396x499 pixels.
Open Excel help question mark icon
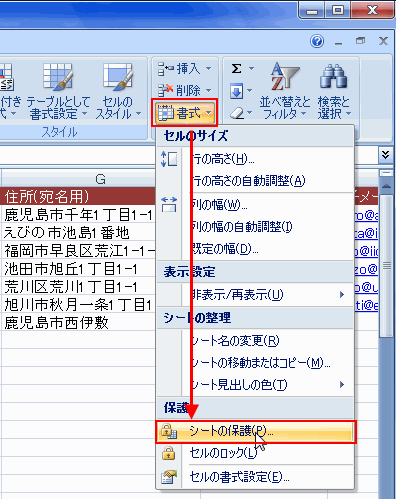(x=317, y=41)
